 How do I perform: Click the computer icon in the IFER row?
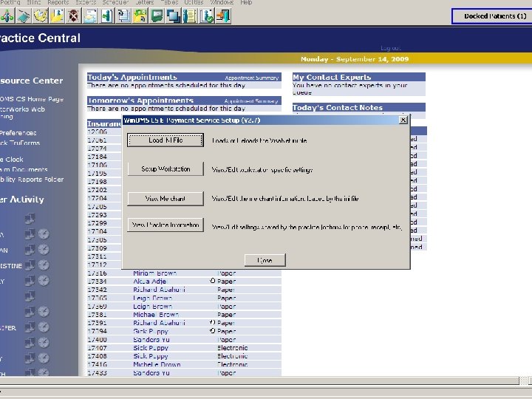pos(30,327)
